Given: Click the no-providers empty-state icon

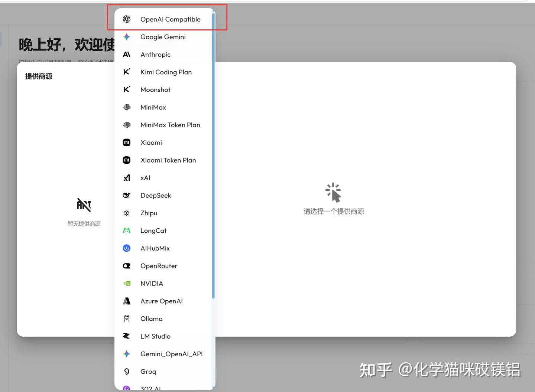Looking at the screenshot, I should coord(84,205).
